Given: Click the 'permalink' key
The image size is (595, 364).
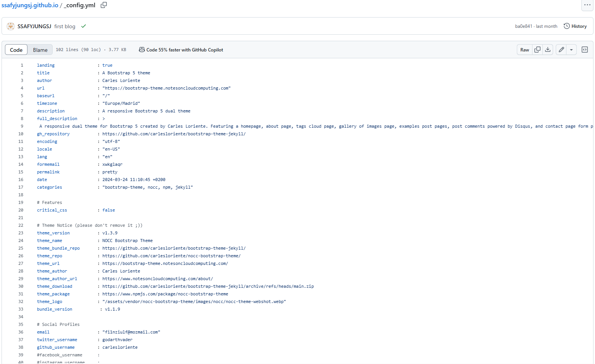Looking at the screenshot, I should (x=48, y=172).
